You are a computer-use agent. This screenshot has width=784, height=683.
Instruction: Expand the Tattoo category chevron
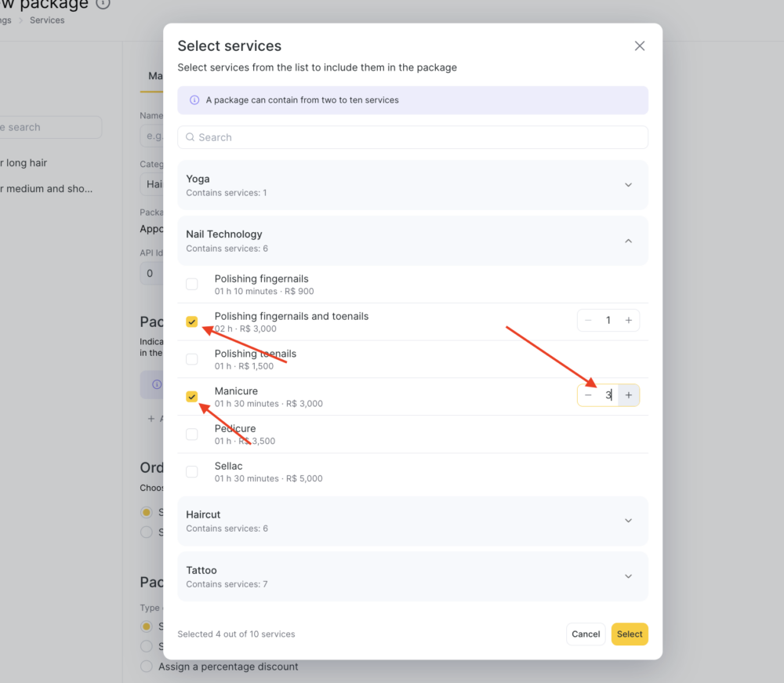click(x=629, y=576)
